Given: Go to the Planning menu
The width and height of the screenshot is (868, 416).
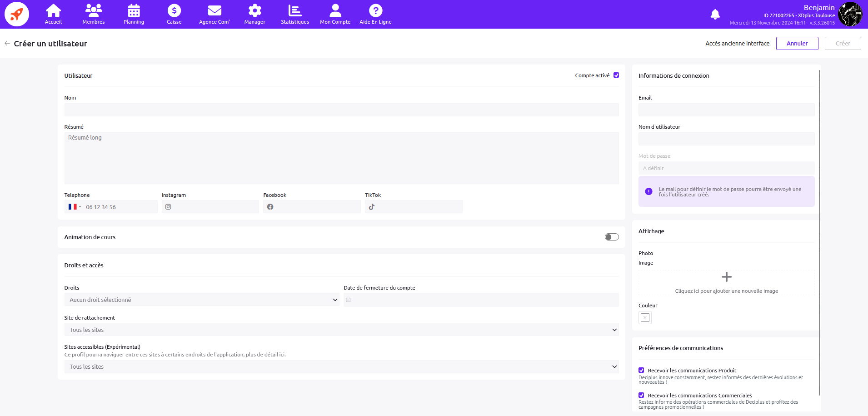Looking at the screenshot, I should pyautogui.click(x=134, y=14).
